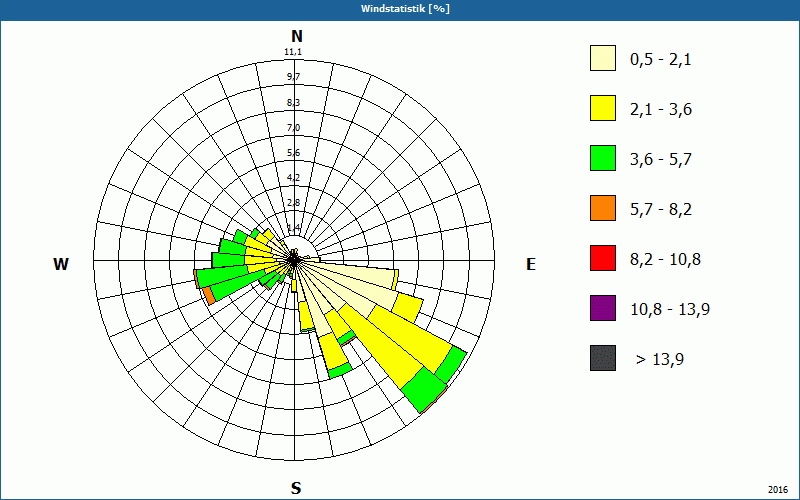Click the legend text '3,6 - 5,7'
800x500 pixels.
point(661,160)
